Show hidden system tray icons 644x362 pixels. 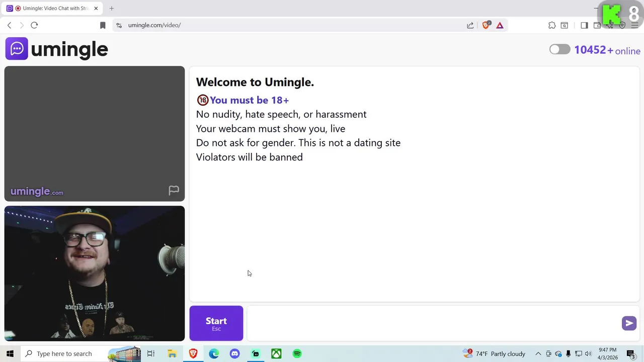tap(538, 353)
